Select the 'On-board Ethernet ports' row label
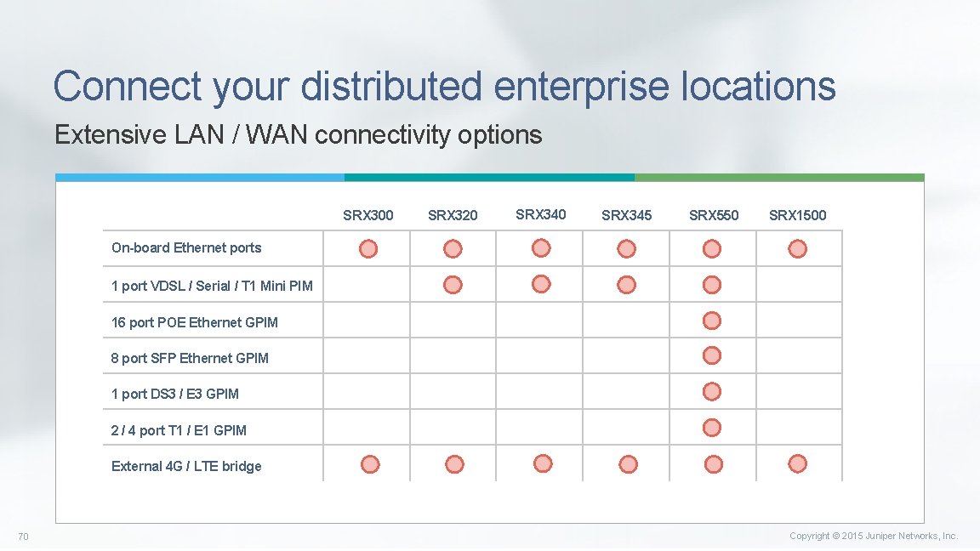This screenshot has height=551, width=980. (186, 248)
